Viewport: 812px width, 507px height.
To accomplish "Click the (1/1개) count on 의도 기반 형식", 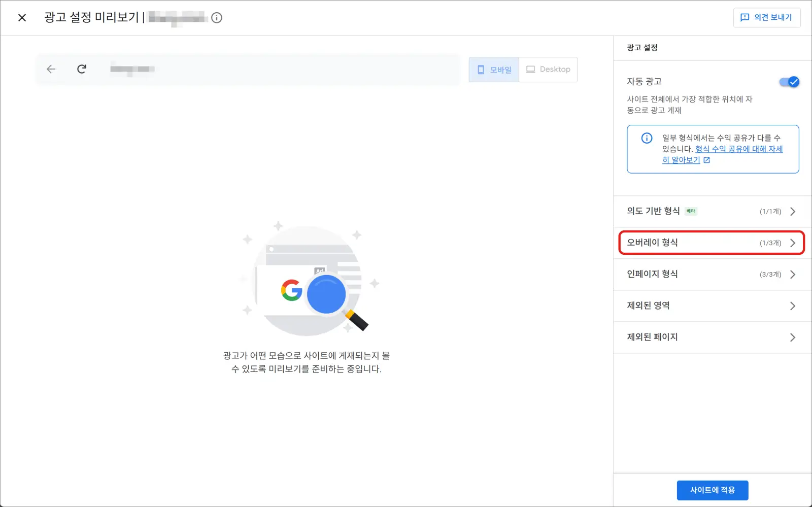I will [x=770, y=212].
